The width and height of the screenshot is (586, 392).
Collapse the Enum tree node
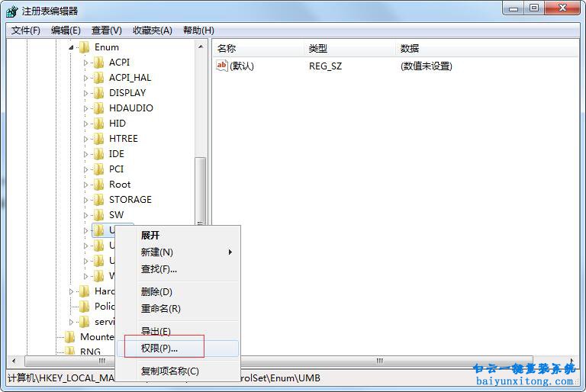tap(72, 47)
